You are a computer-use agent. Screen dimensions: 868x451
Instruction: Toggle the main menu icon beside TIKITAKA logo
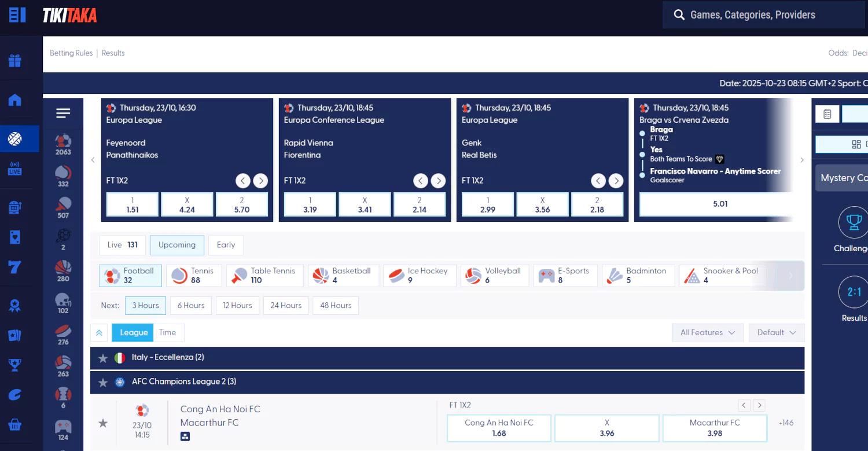pyautogui.click(x=17, y=15)
